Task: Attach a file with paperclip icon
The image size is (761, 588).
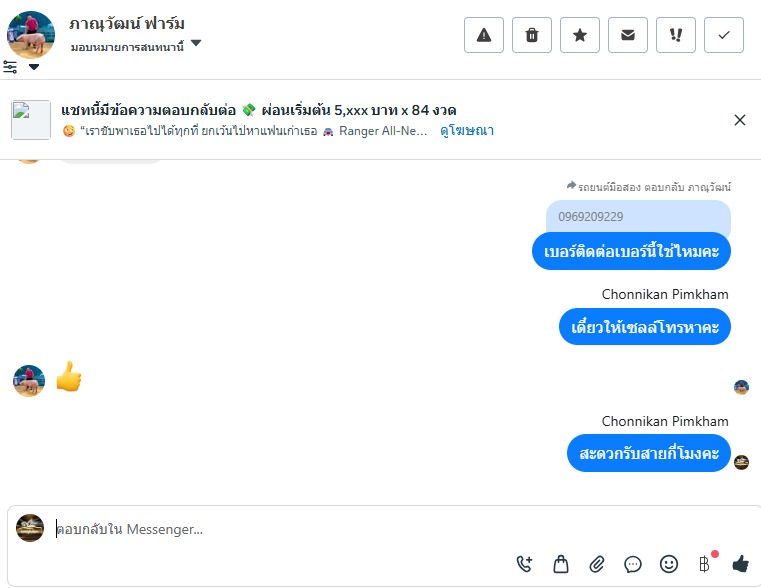Action: (597, 564)
